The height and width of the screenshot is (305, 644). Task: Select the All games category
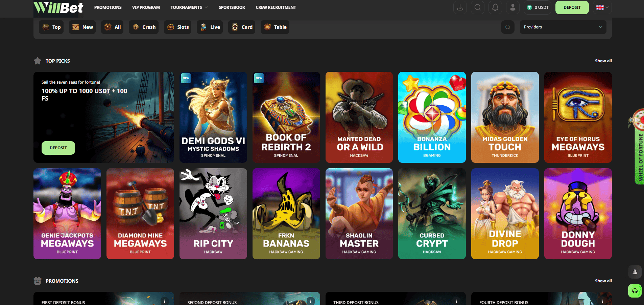pos(112,27)
